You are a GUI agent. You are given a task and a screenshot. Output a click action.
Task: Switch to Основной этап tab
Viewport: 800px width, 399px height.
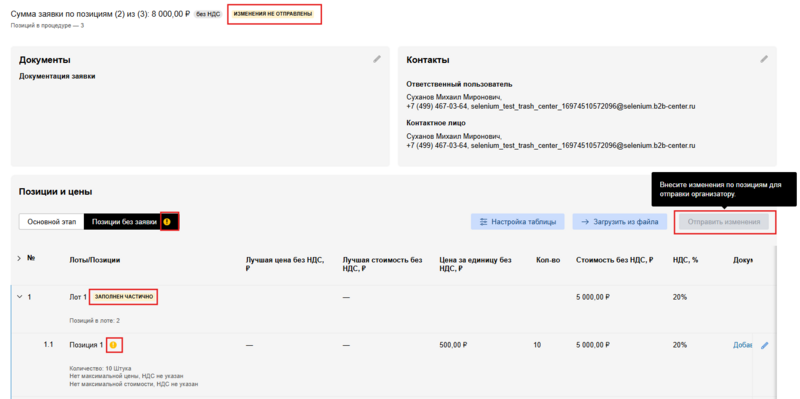(52, 222)
